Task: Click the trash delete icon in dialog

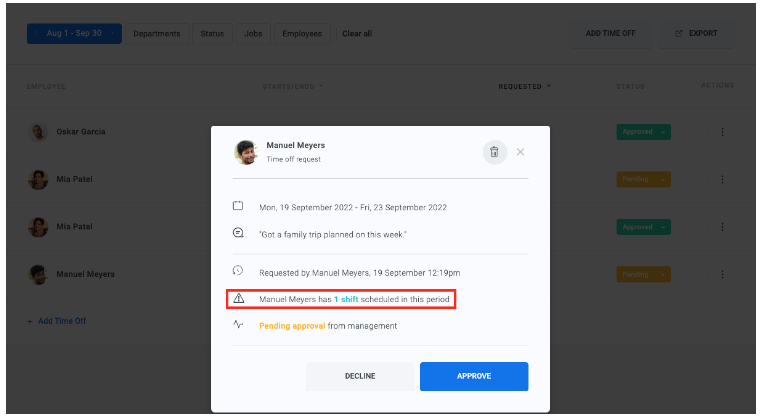Action: click(x=493, y=152)
